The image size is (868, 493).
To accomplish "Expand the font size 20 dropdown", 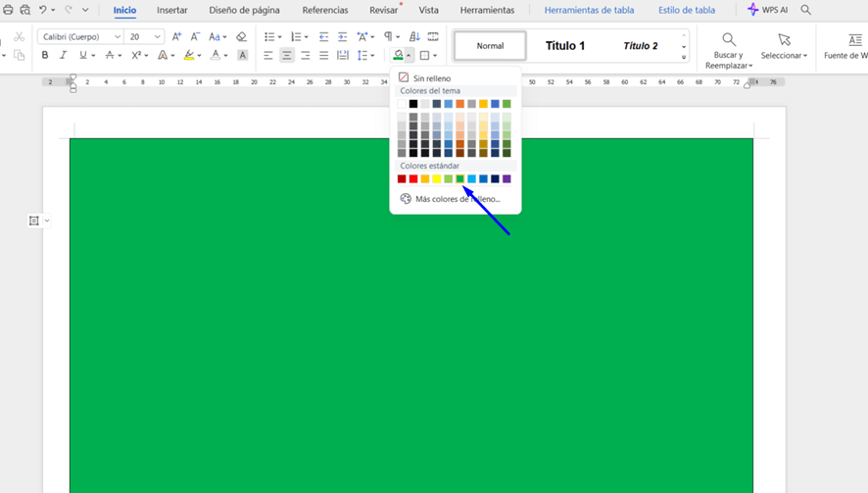I will [157, 37].
